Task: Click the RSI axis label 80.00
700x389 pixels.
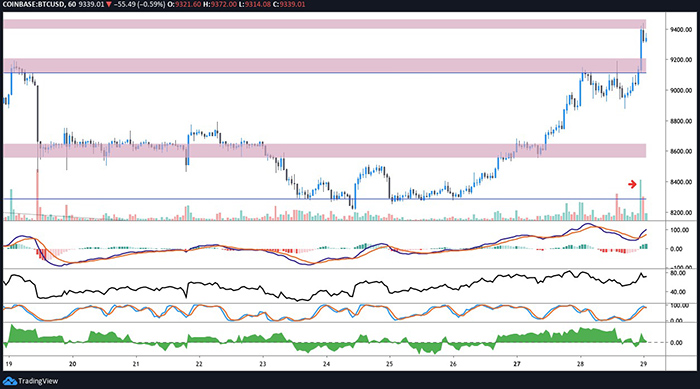Action: (678, 273)
